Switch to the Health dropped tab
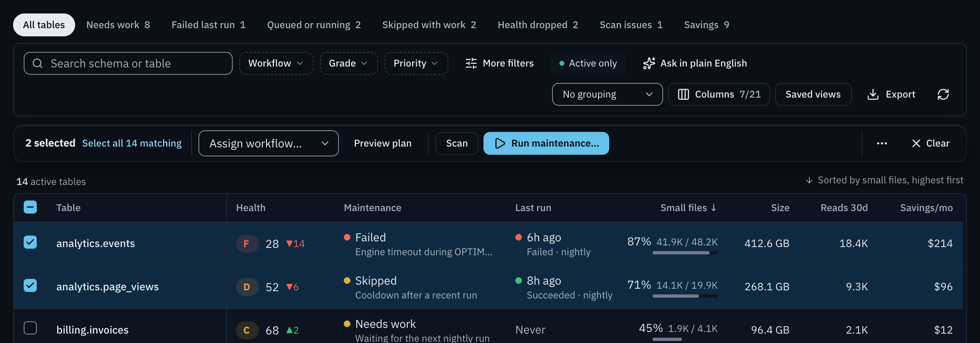Viewport: 980px width, 343px height. pos(538,25)
